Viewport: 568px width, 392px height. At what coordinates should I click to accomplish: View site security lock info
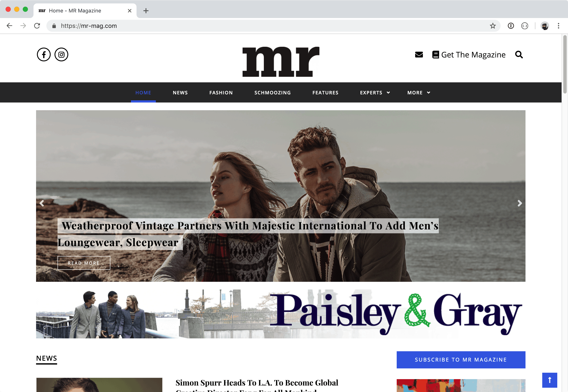54,26
